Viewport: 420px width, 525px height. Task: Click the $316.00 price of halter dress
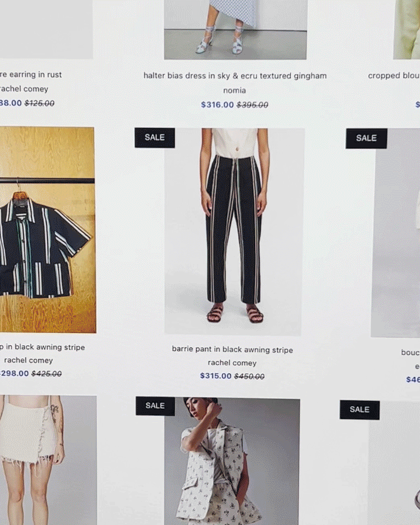217,105
